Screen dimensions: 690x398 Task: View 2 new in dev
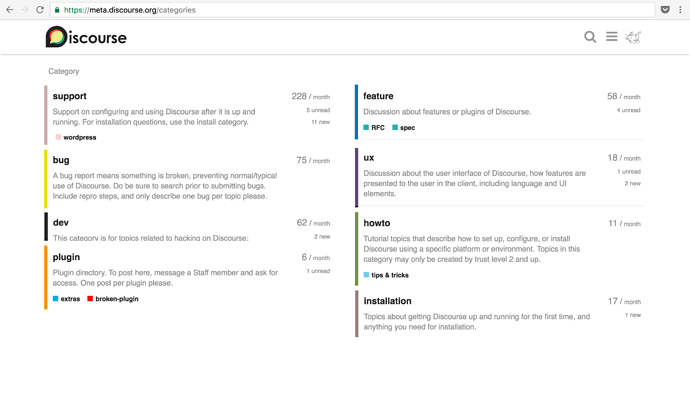(322, 236)
